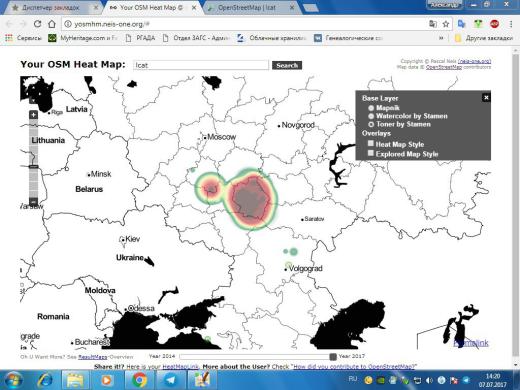
Task: Open the translate page icon
Action: click(x=433, y=24)
